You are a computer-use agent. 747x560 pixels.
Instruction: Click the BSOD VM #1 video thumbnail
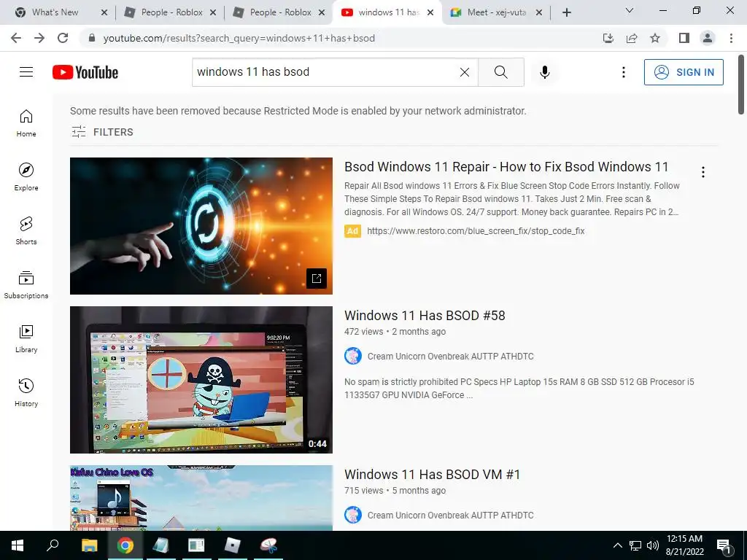pyautogui.click(x=201, y=497)
